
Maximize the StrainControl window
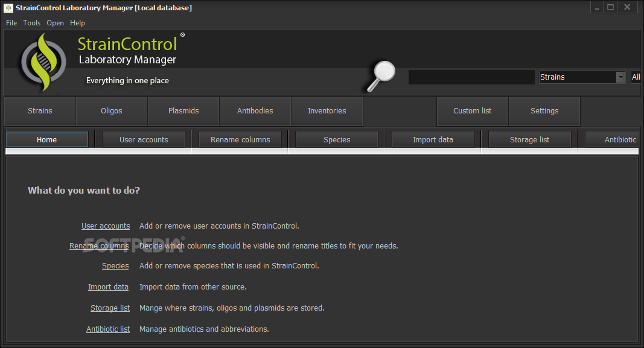tap(611, 7)
